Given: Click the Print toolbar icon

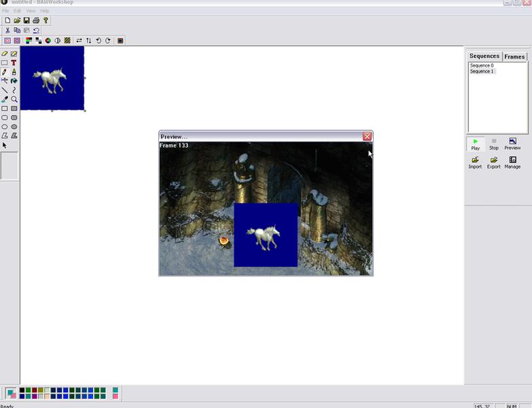Looking at the screenshot, I should (x=36, y=20).
